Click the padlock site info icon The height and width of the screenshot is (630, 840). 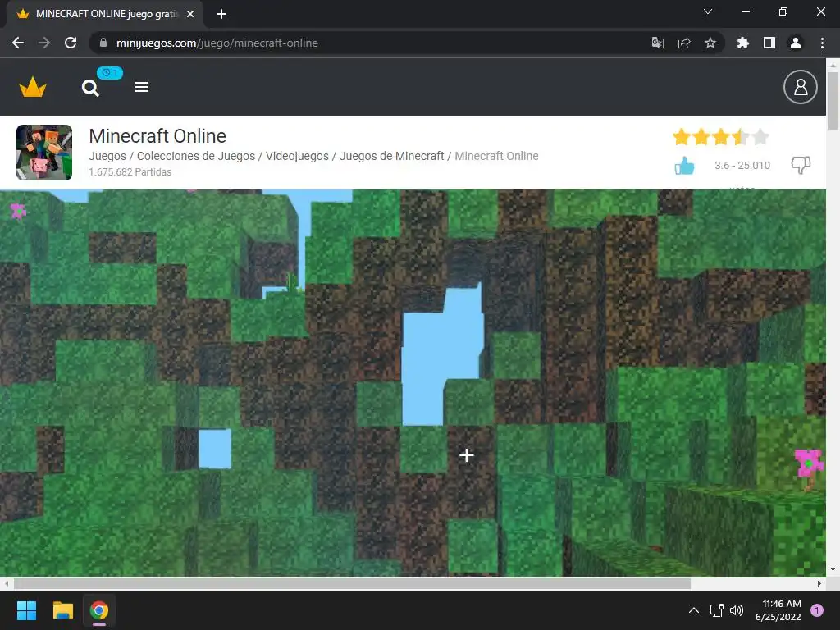pos(103,43)
